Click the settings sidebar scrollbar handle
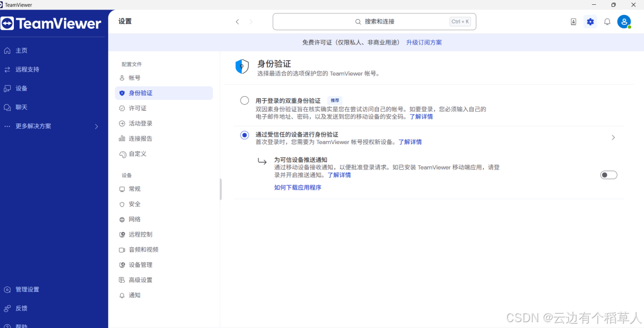 coord(220,189)
